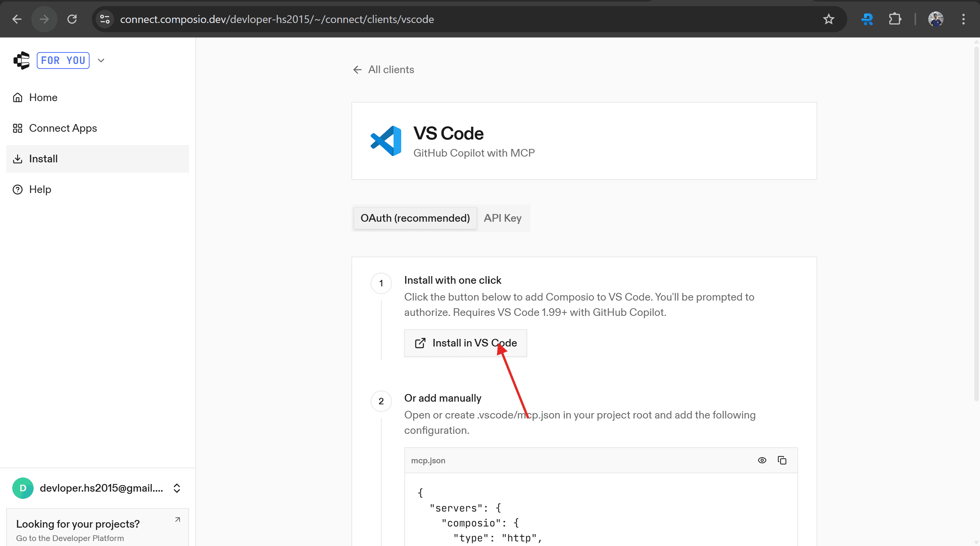
Task: Select the OAuth (recommended) tab
Action: click(x=415, y=218)
